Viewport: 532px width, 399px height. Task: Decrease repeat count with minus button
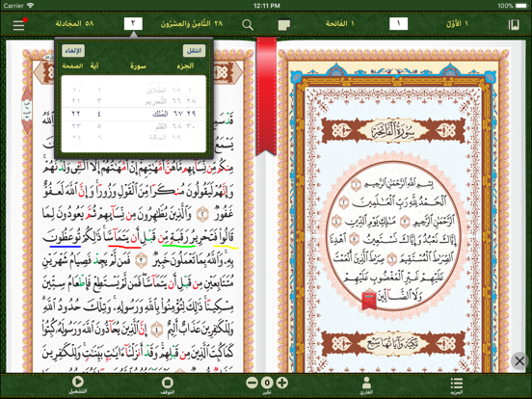coord(252,383)
